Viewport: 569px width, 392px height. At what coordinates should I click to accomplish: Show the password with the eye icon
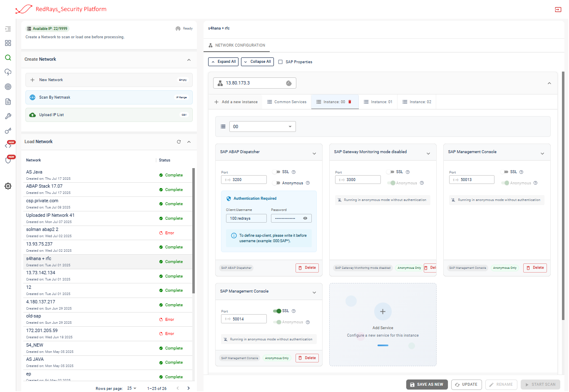(305, 218)
